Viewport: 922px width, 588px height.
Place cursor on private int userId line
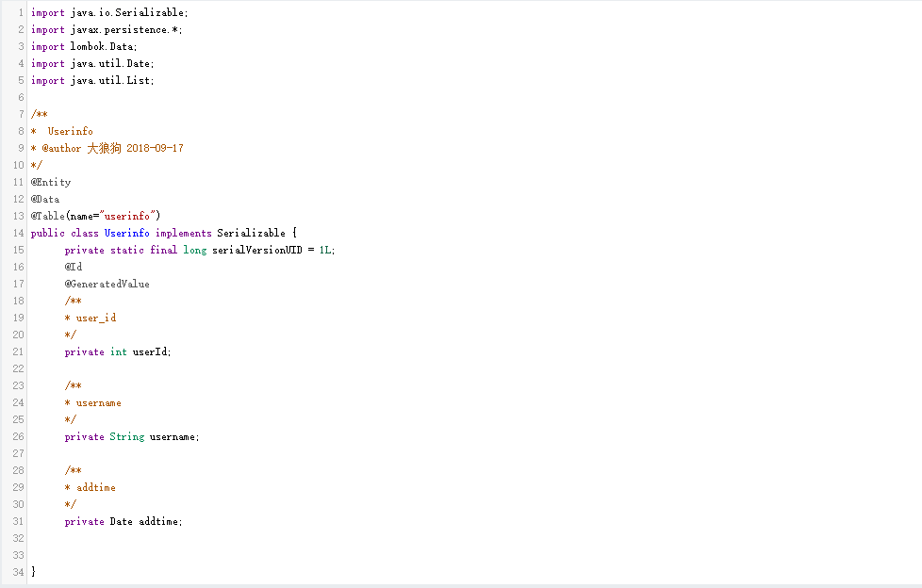(118, 352)
